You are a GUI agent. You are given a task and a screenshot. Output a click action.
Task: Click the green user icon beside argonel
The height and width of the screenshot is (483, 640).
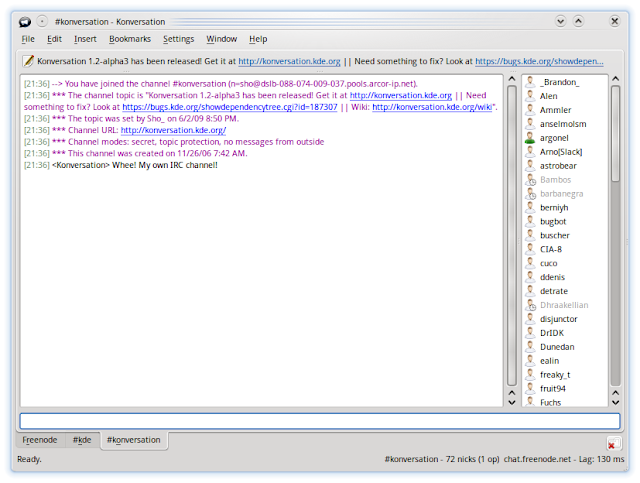[530, 138]
